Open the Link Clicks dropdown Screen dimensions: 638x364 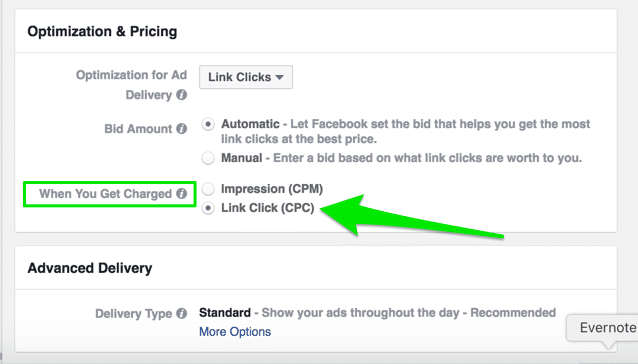pyautogui.click(x=246, y=77)
